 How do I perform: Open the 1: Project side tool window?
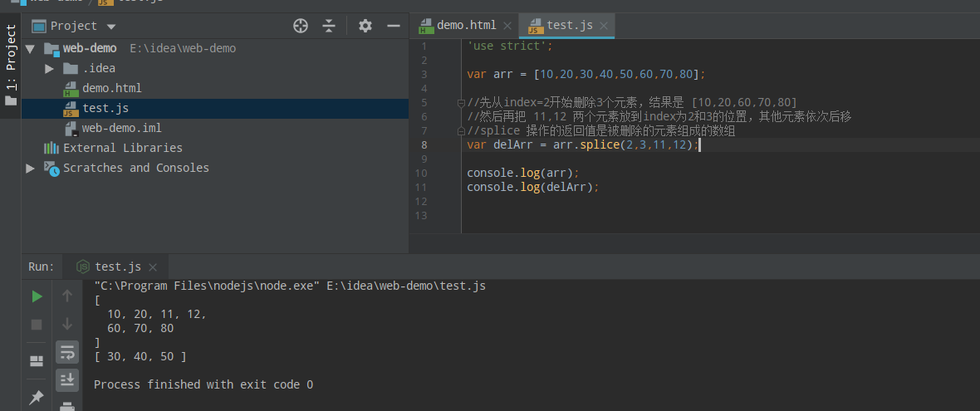[11, 64]
